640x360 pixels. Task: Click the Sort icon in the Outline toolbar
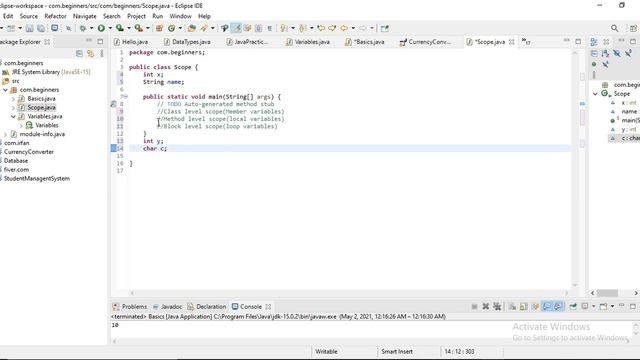point(605,53)
